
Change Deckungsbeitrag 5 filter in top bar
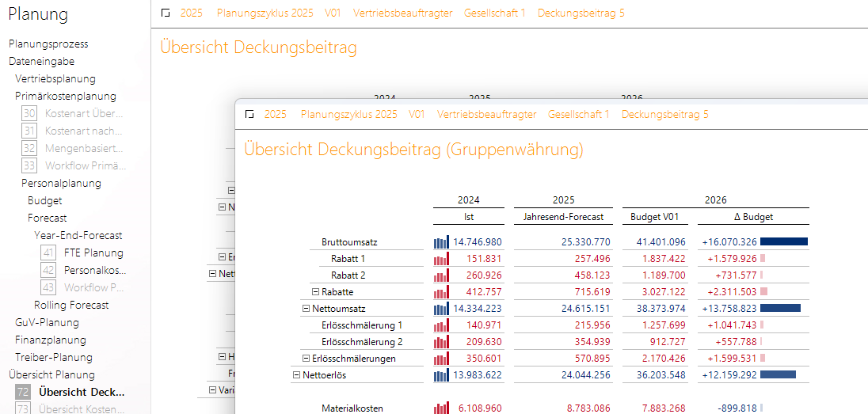coord(581,13)
